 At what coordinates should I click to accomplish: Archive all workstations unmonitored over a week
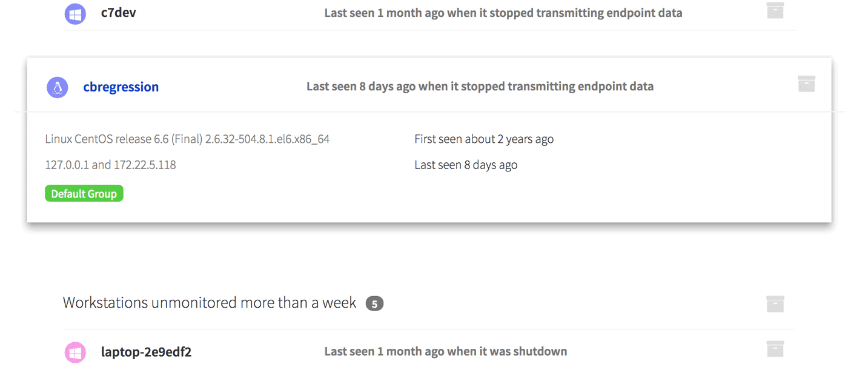point(775,304)
